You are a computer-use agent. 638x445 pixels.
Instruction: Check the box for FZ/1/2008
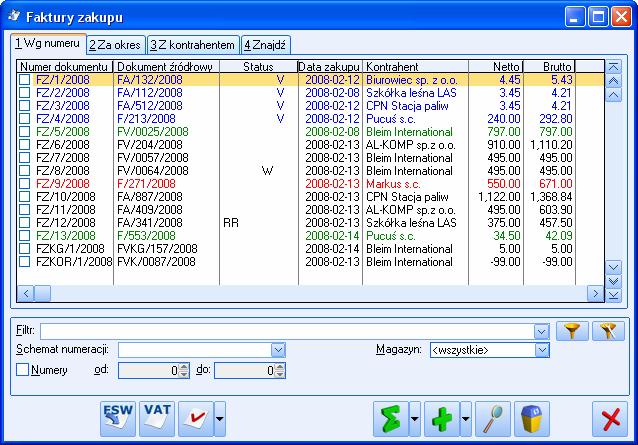point(24,79)
